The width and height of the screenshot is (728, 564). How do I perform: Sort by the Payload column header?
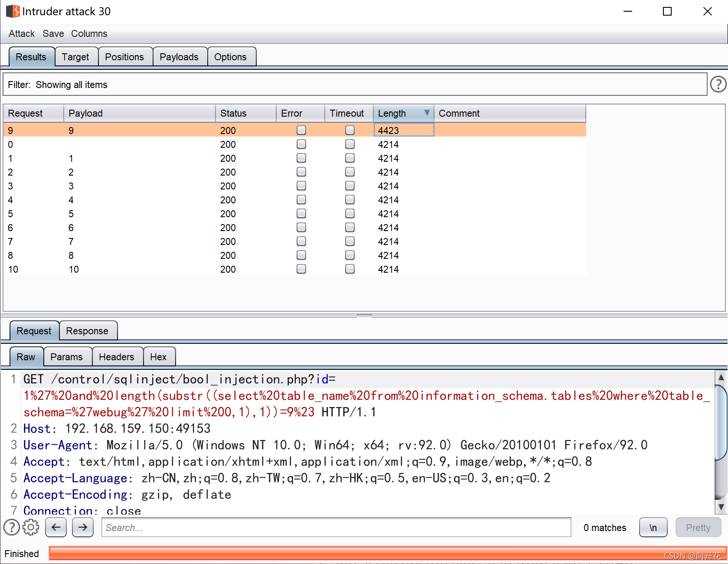pos(140,113)
